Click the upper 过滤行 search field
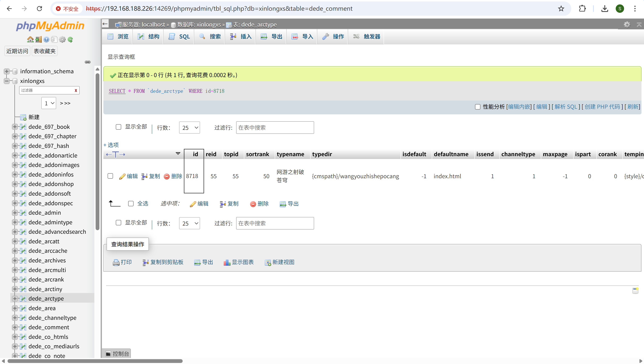 (275, 128)
